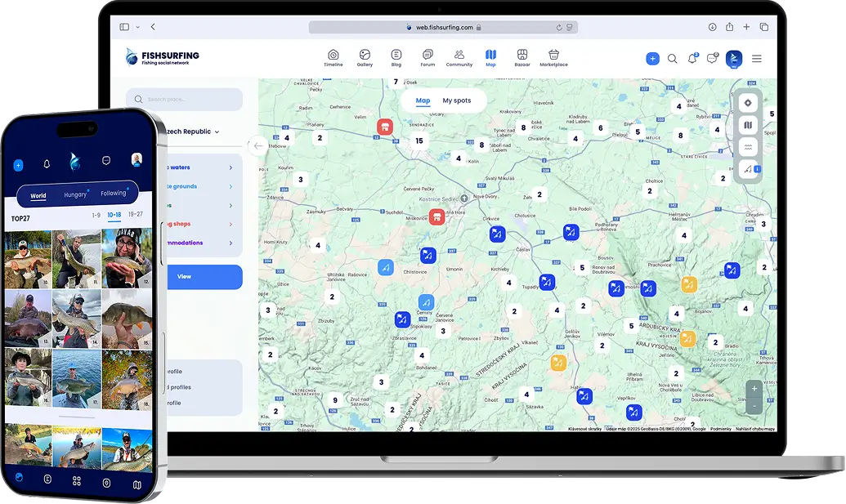Select the 19-27 ranking range link
This screenshot has width=846, height=504.
point(136,215)
